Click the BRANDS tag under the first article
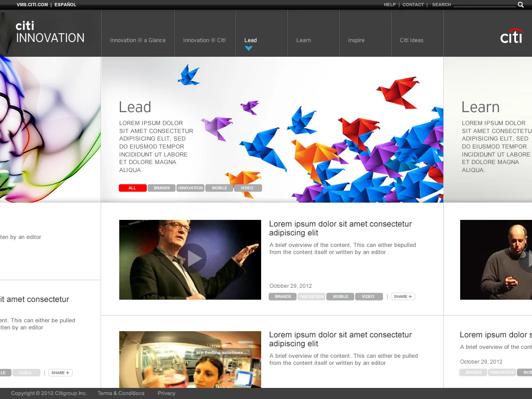The width and height of the screenshot is (532, 399). pyautogui.click(x=282, y=297)
